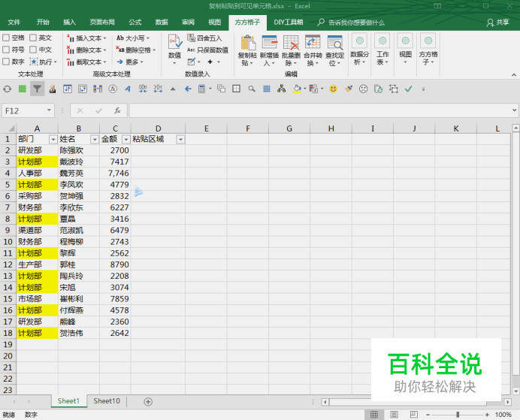520x420 pixels.
Task: Open 新增插入 insert tool
Action: [269, 51]
